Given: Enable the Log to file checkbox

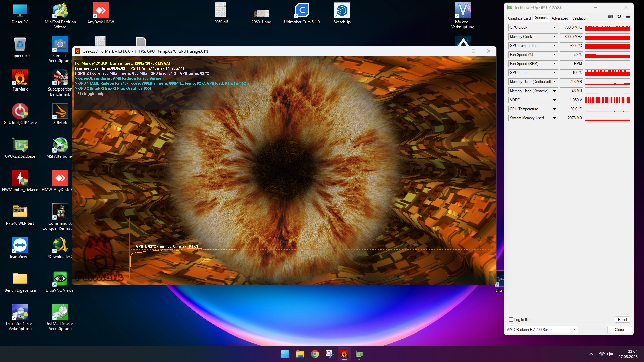Looking at the screenshot, I should 511,320.
